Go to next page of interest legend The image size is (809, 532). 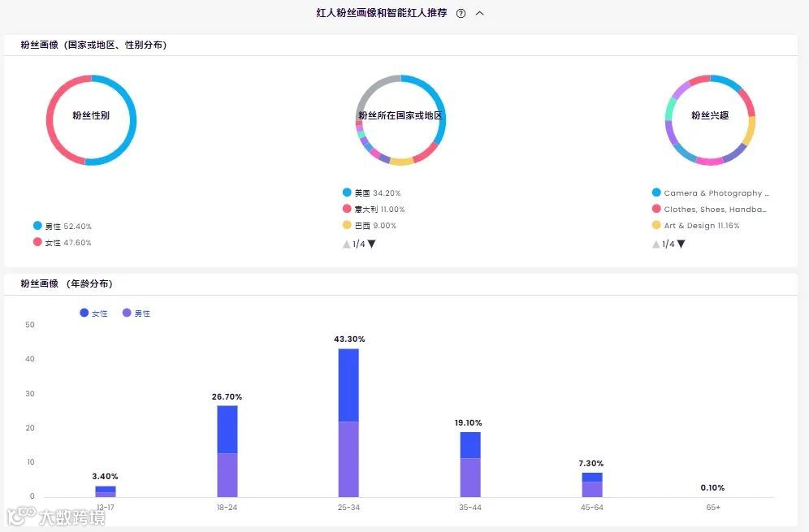point(681,244)
